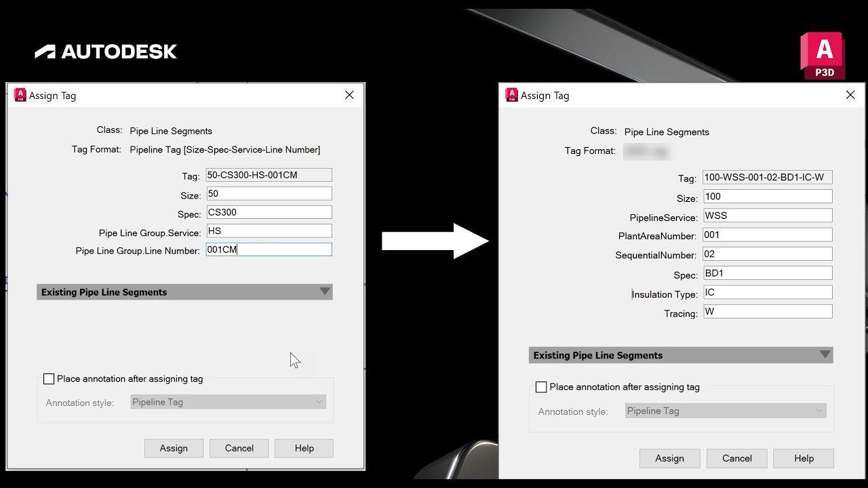The image size is (868, 488).
Task: Click Spec field containing CS300
Action: coord(269,212)
